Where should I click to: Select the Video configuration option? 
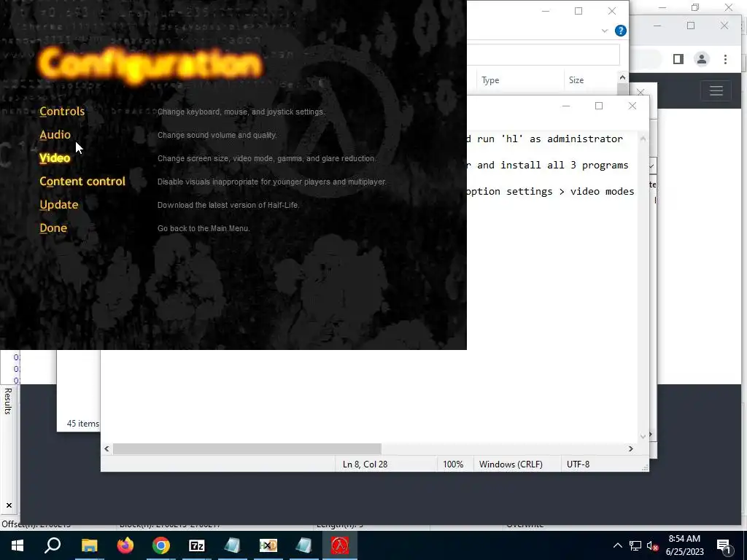55,158
